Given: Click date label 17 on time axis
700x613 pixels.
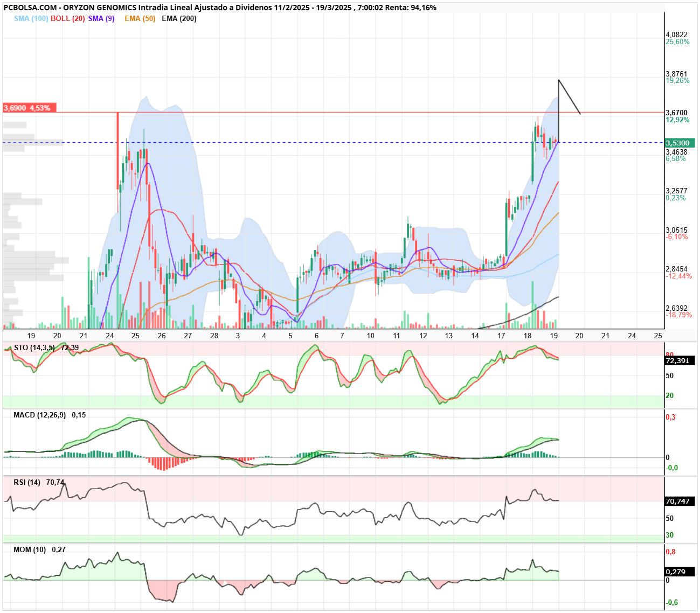Looking at the screenshot, I should click(x=501, y=336).
